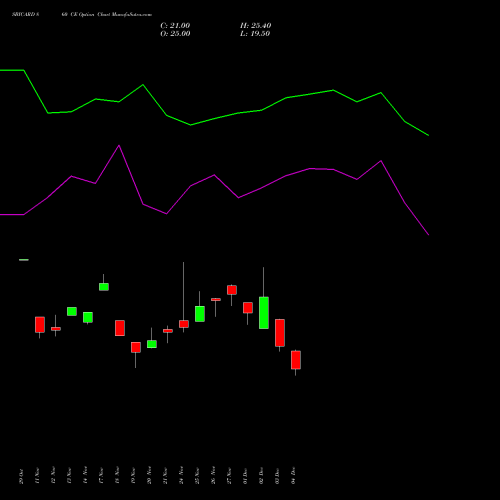Select the 18 Nov date label
500x500 pixels.
(117, 476)
